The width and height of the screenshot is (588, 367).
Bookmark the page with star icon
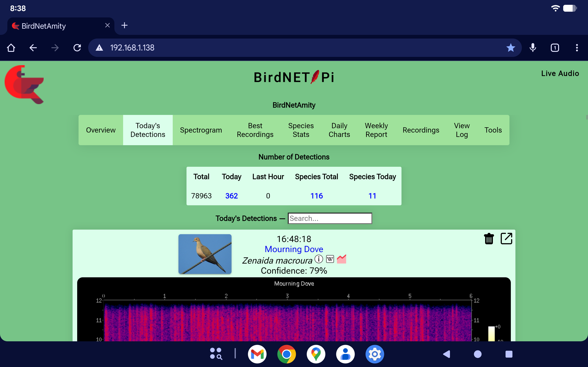tap(511, 47)
